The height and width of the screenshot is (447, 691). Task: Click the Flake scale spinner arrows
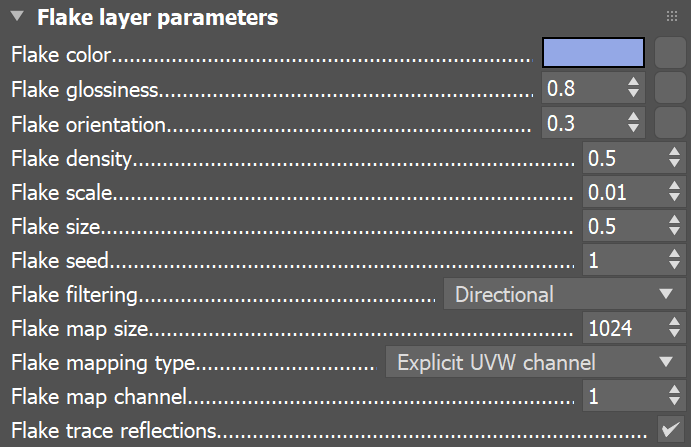[x=672, y=191]
